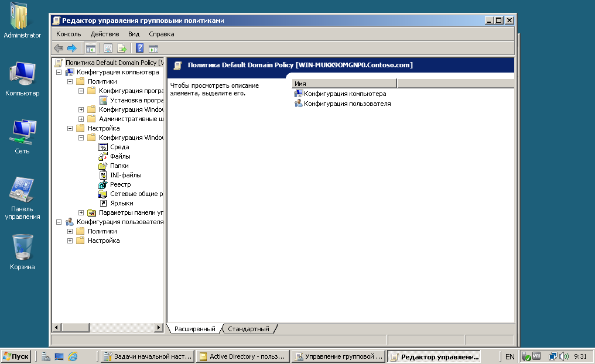Click tree scrollbar right arrow

point(159,327)
